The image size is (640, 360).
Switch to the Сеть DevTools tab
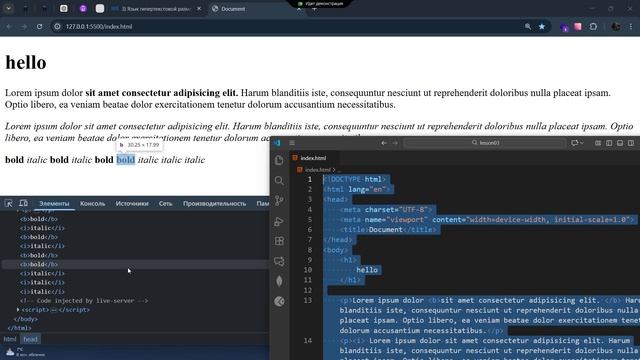click(x=165, y=203)
